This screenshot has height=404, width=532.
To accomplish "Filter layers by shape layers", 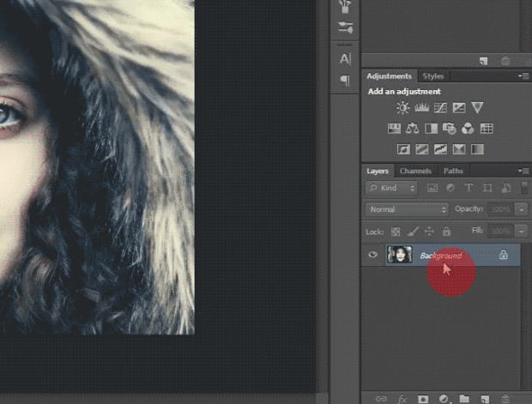I will 487,188.
